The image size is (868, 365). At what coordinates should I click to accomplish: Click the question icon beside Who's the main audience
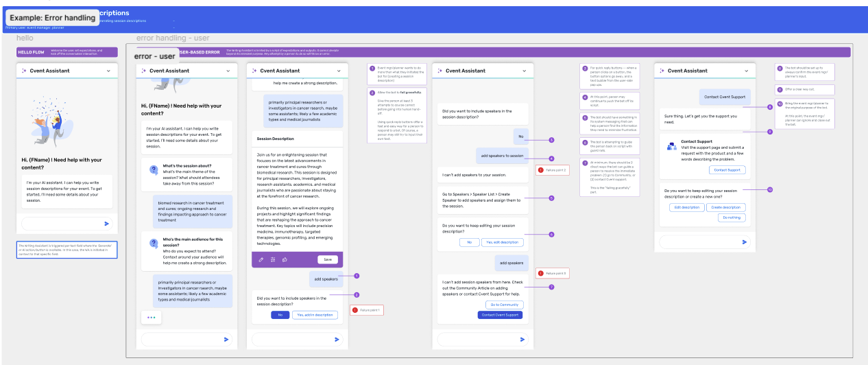[154, 242]
